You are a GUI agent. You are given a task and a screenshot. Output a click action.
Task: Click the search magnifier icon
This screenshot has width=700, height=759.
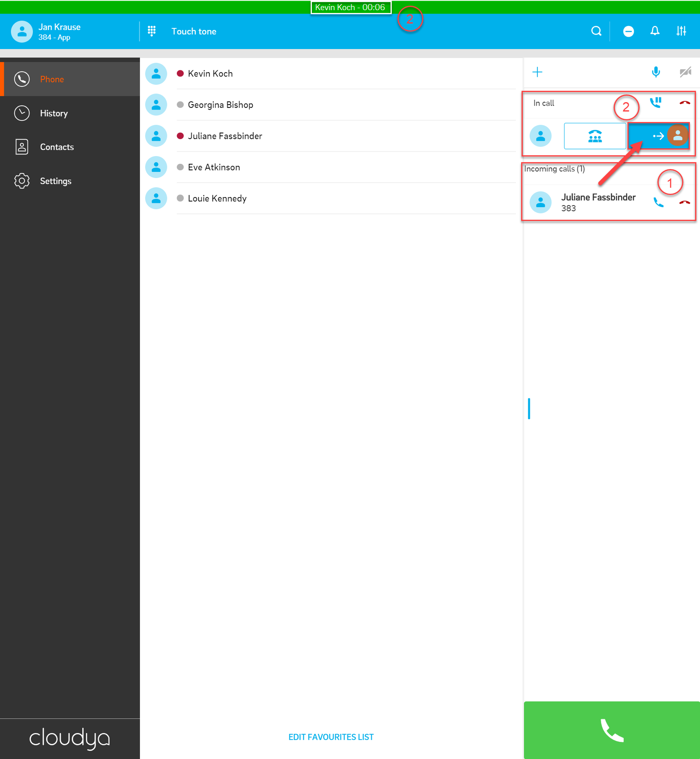596,31
